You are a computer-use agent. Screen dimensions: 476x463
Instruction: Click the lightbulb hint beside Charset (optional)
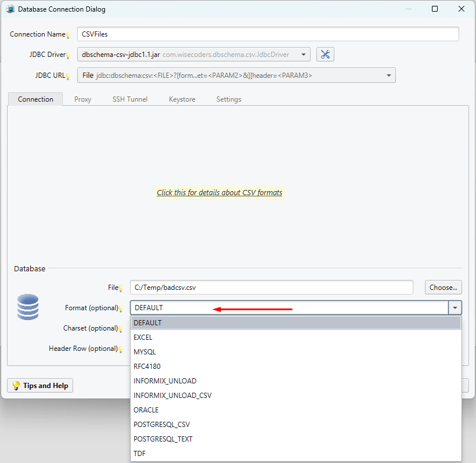coord(122,329)
